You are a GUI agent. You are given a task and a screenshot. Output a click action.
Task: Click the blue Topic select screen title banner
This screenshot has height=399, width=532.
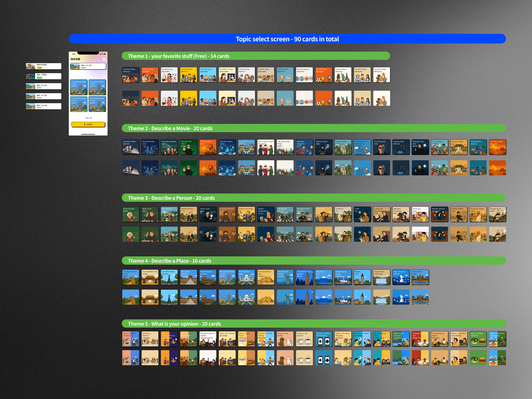coord(287,39)
